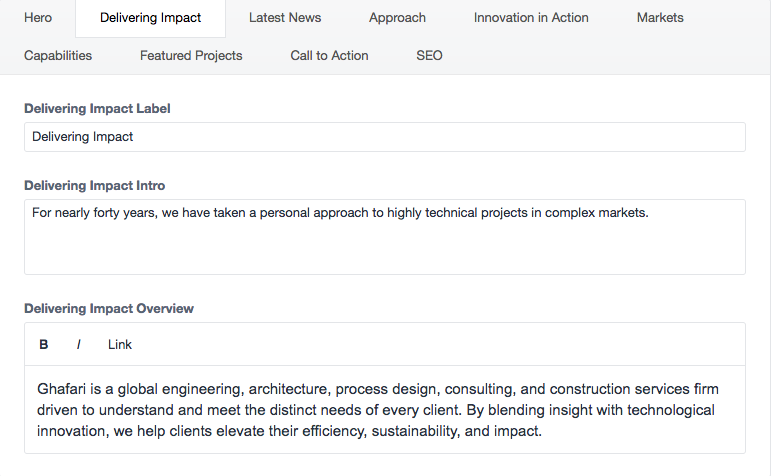771x476 pixels.
Task: Click inside the Delivering Impact Overview text body
Action: (385, 410)
